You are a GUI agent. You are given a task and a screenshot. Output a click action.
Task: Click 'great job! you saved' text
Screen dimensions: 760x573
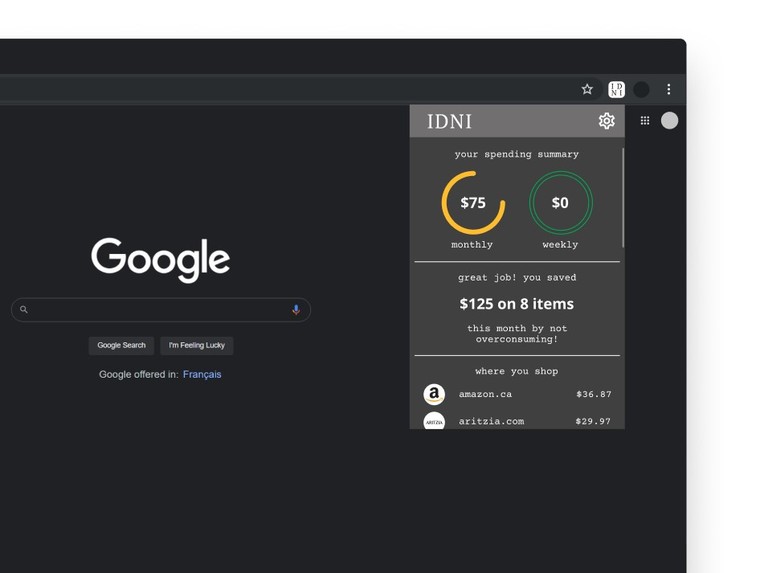pos(517,278)
